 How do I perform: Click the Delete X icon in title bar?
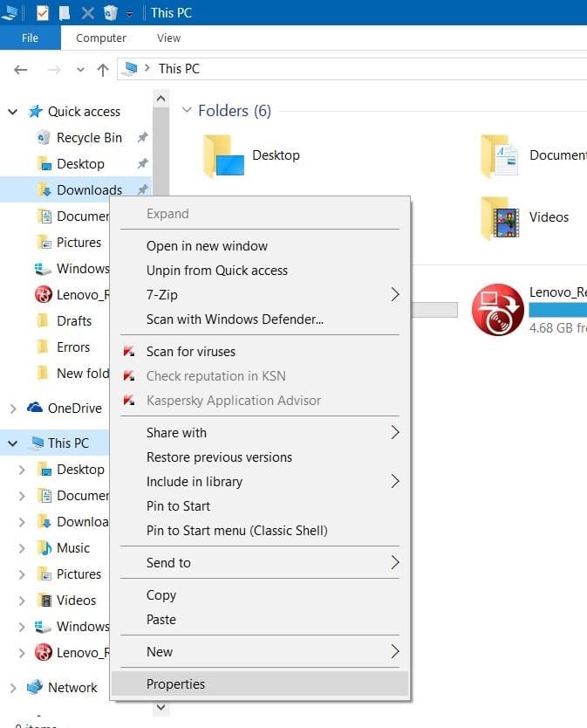point(88,12)
